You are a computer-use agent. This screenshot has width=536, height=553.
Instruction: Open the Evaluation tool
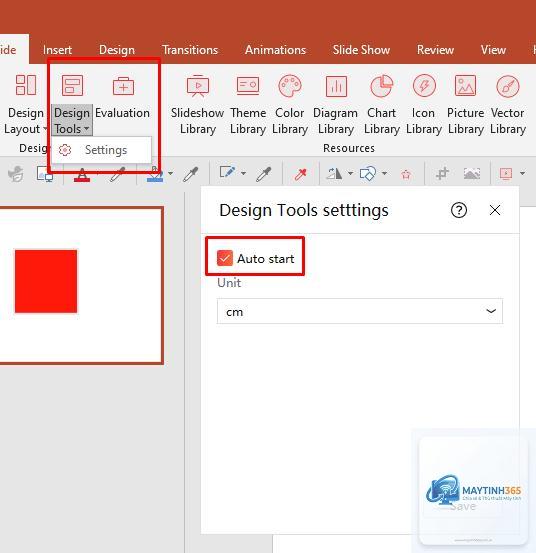122,98
